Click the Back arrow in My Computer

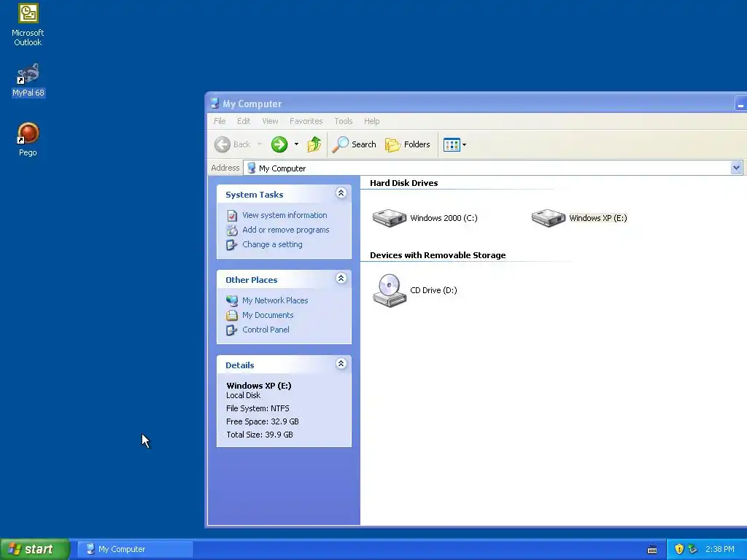point(222,144)
